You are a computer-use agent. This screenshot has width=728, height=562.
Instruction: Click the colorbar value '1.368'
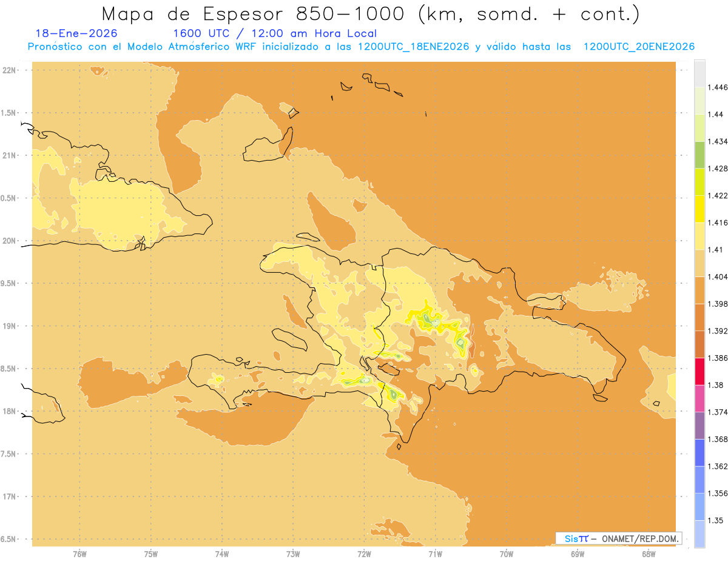pos(718,439)
